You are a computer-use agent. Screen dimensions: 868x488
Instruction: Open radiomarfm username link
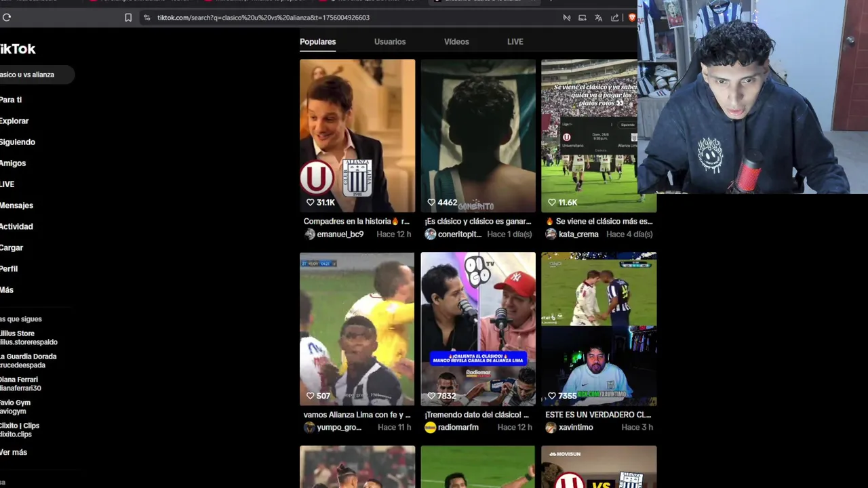click(458, 427)
